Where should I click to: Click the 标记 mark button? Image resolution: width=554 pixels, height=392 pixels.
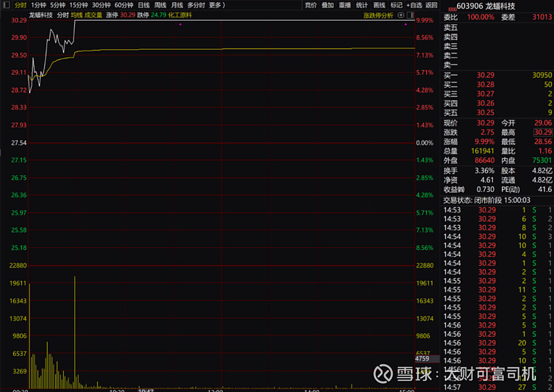[396, 5]
